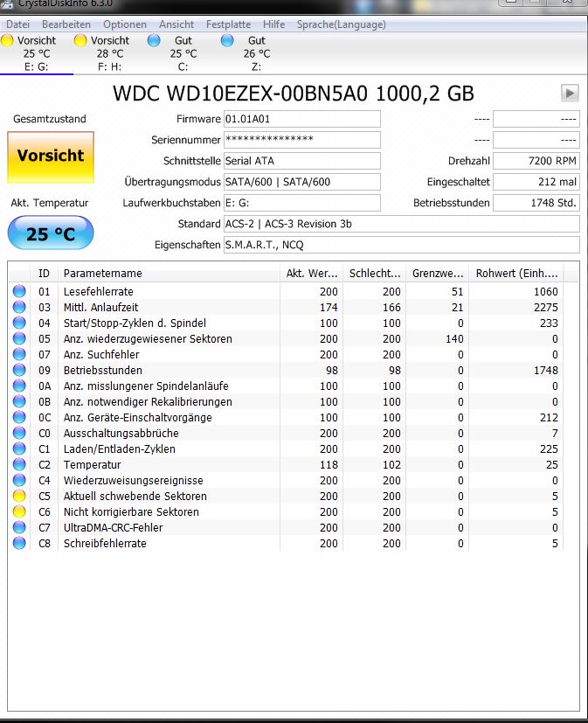Click the yellow status dot for E: G:

click(7, 40)
